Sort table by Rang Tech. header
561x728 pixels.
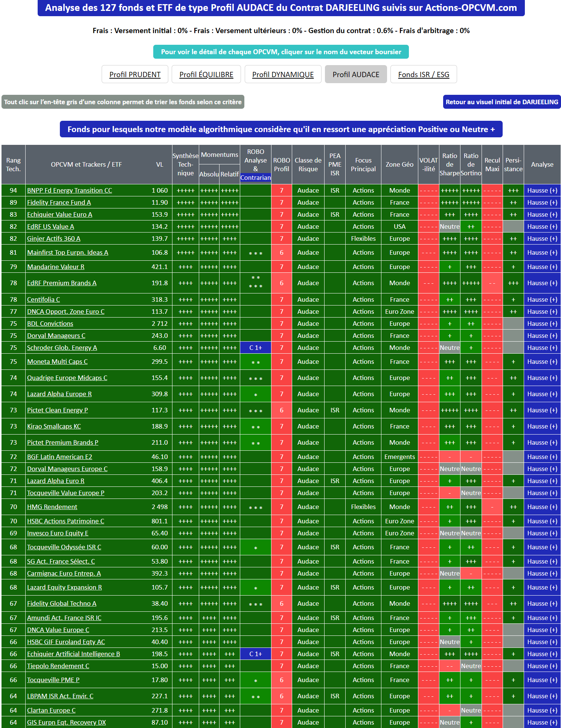(x=13, y=164)
